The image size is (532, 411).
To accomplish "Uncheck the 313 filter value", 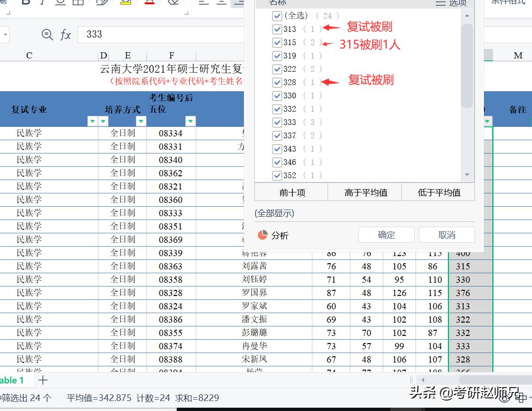I will [x=277, y=29].
